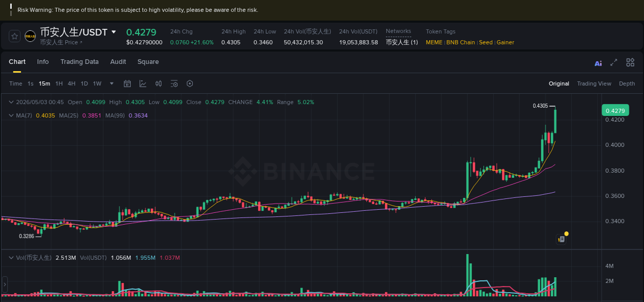Open the chart layout grid icon
Image resolution: width=644 pixels, height=302 pixels.
tap(630, 62)
